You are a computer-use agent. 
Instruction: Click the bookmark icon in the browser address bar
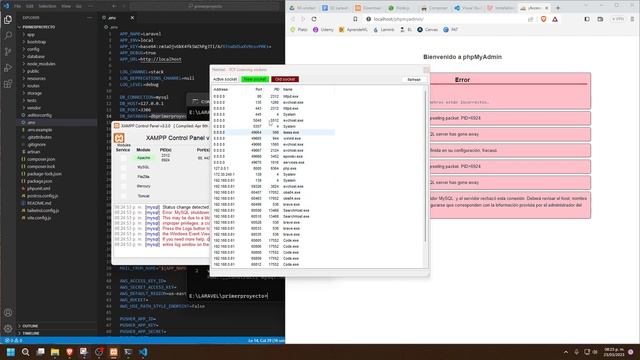(x=355, y=19)
